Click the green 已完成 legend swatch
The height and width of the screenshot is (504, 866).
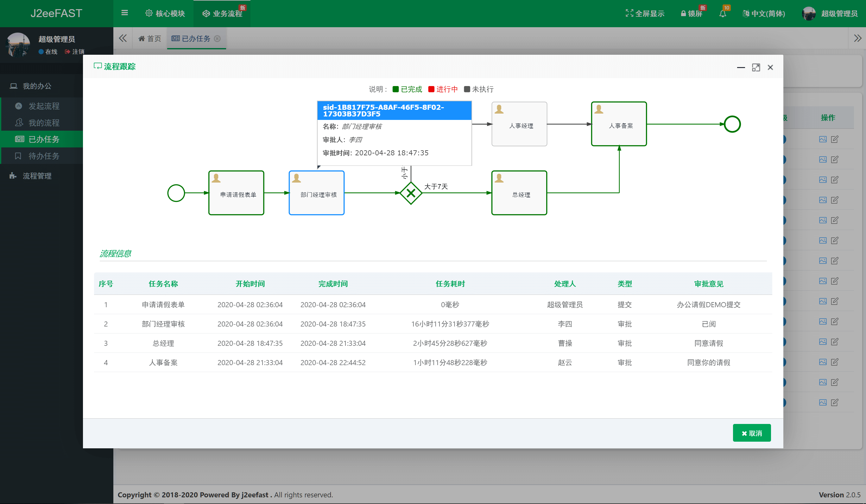(395, 89)
